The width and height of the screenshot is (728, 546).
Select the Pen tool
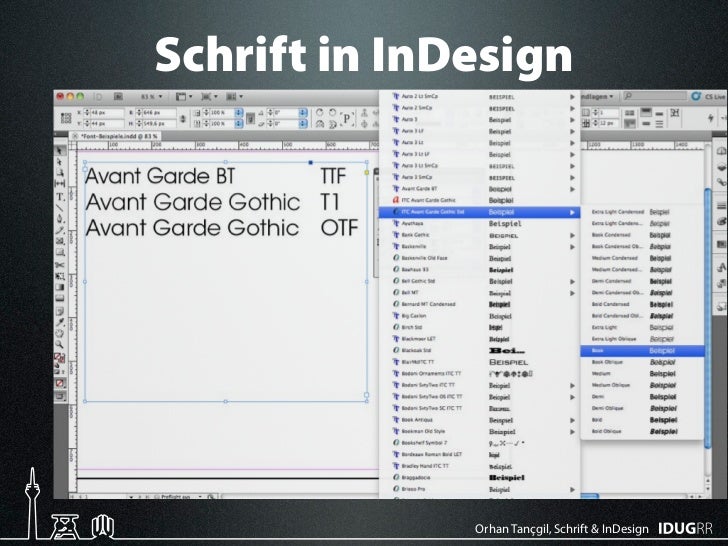60,219
